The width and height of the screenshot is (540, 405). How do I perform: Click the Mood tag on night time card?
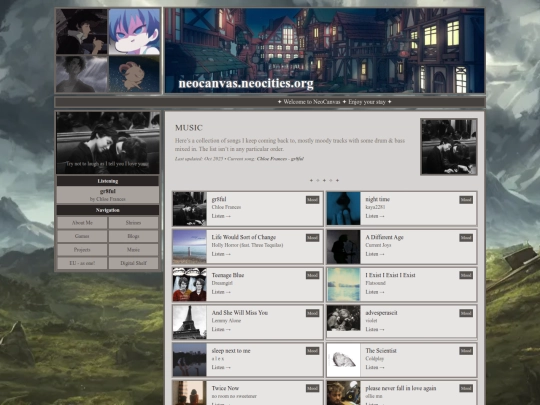click(466, 200)
